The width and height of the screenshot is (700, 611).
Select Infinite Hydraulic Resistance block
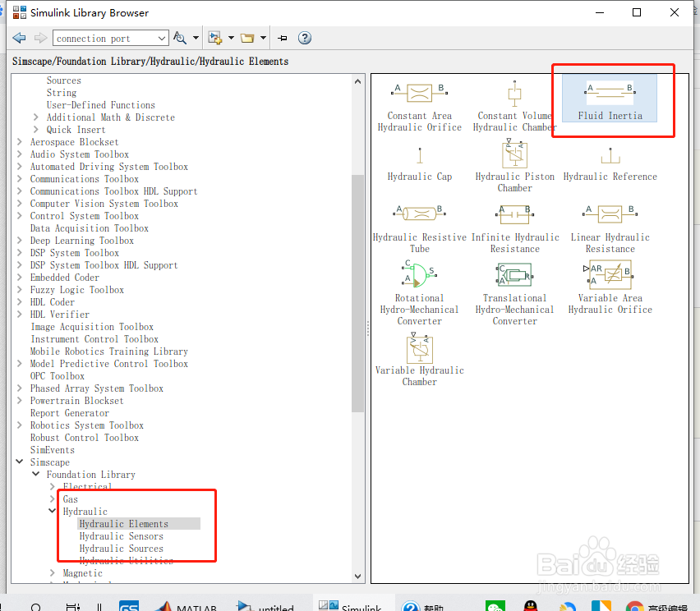tap(515, 229)
